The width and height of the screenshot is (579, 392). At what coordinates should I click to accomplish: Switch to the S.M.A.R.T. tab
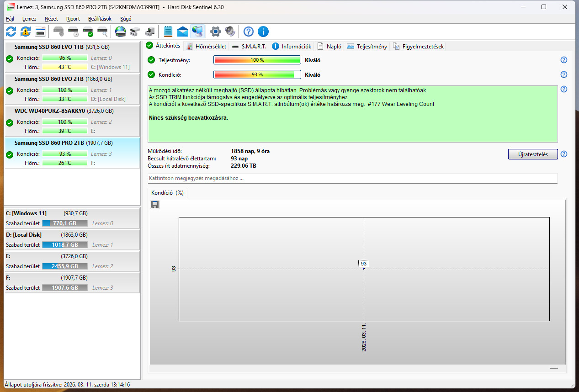(249, 46)
